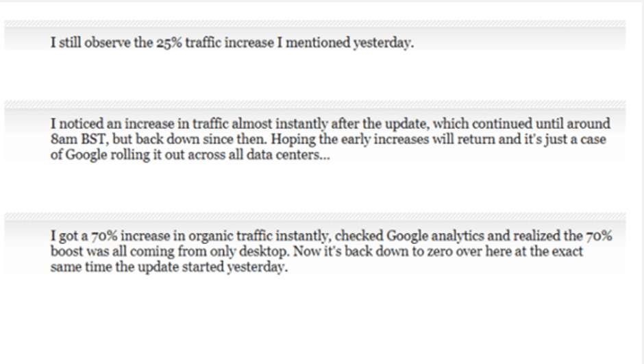Click the words "I noticed" in the second quote
This screenshot has width=644, height=364.
click(77, 123)
